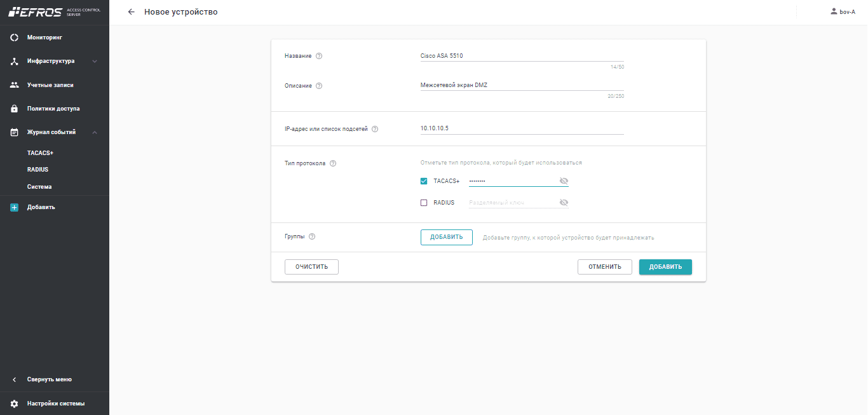
Task: Click the help icon beside Описание
Action: [319, 86]
